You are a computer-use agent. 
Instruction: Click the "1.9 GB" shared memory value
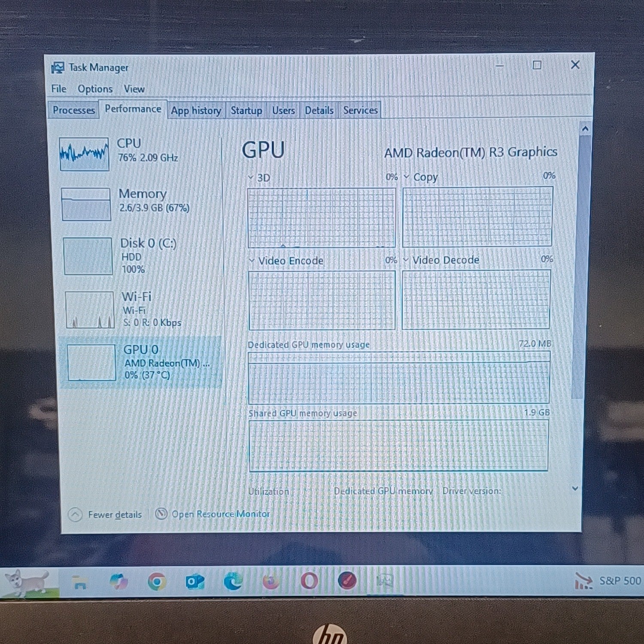click(x=537, y=412)
